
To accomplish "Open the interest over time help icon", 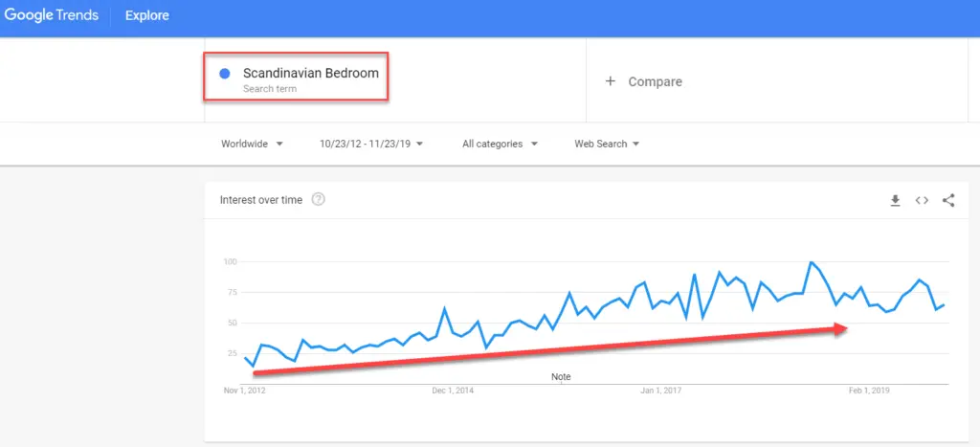I will pos(318,200).
